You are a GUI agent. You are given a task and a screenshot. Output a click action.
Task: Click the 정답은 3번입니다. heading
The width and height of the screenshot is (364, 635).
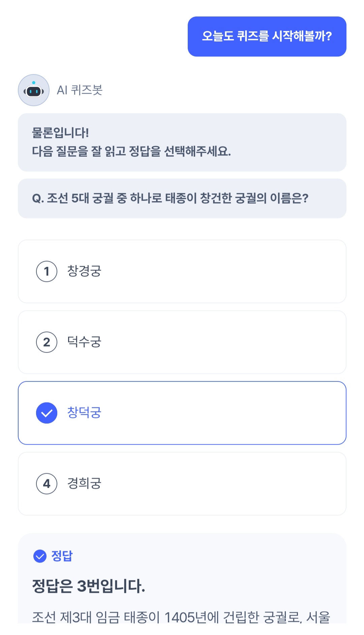[x=89, y=586]
